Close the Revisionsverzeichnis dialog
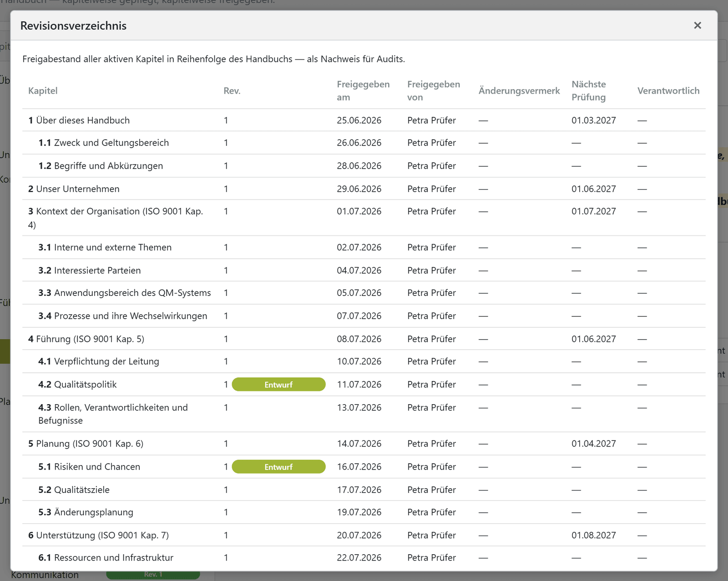728x581 pixels. pyautogui.click(x=697, y=25)
